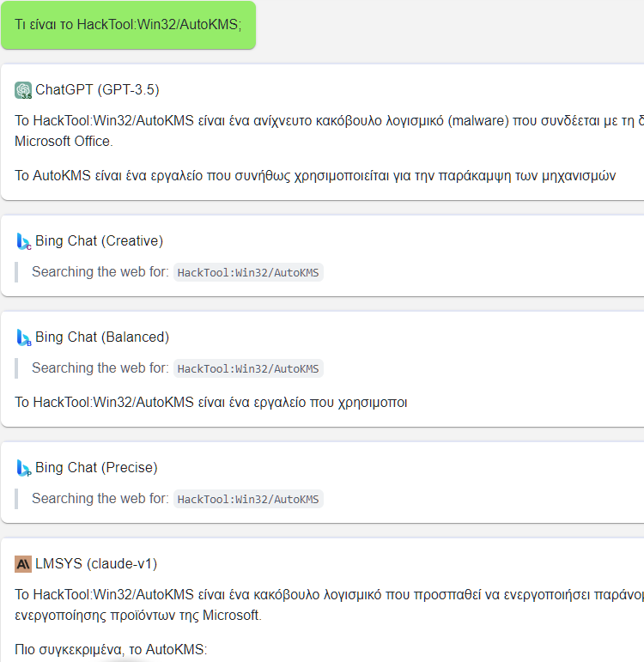Image resolution: width=644 pixels, height=662 pixels.
Task: Click Bing Balanced answer text "είναι ένα εργαλείο"
Action: 252,403
